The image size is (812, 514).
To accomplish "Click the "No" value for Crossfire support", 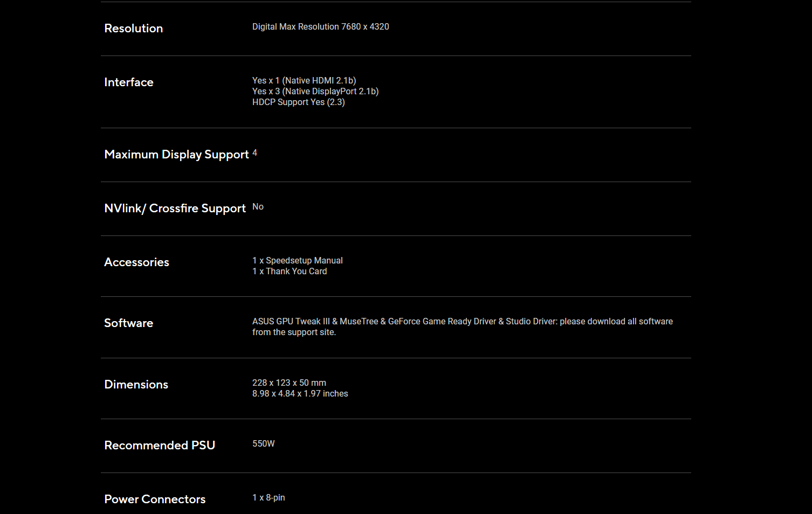I will click(258, 207).
